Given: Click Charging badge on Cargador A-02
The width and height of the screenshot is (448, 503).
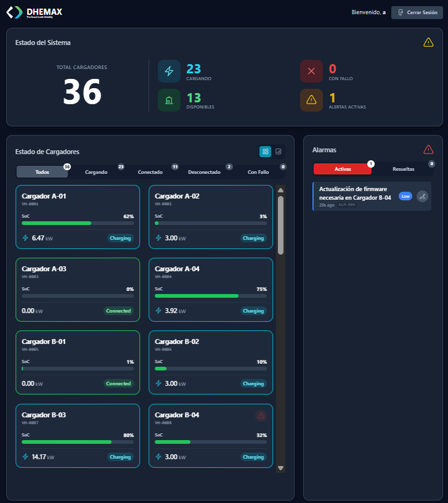Looking at the screenshot, I should [x=253, y=238].
